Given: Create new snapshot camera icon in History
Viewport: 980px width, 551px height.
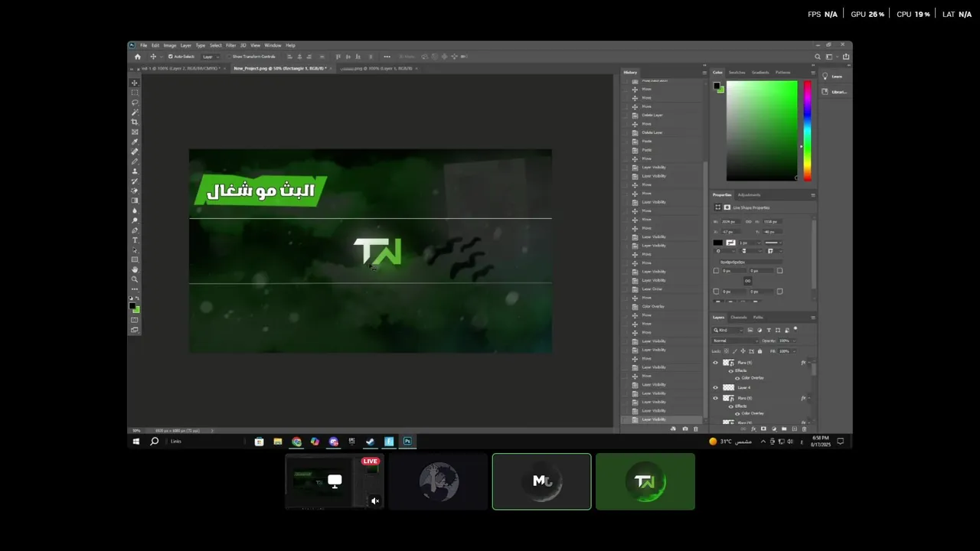Looking at the screenshot, I should pyautogui.click(x=684, y=429).
